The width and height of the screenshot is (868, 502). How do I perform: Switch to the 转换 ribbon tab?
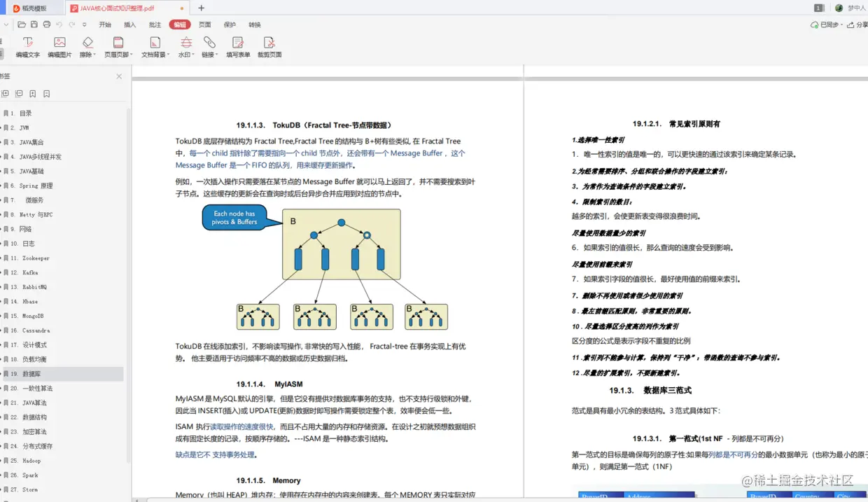[255, 25]
